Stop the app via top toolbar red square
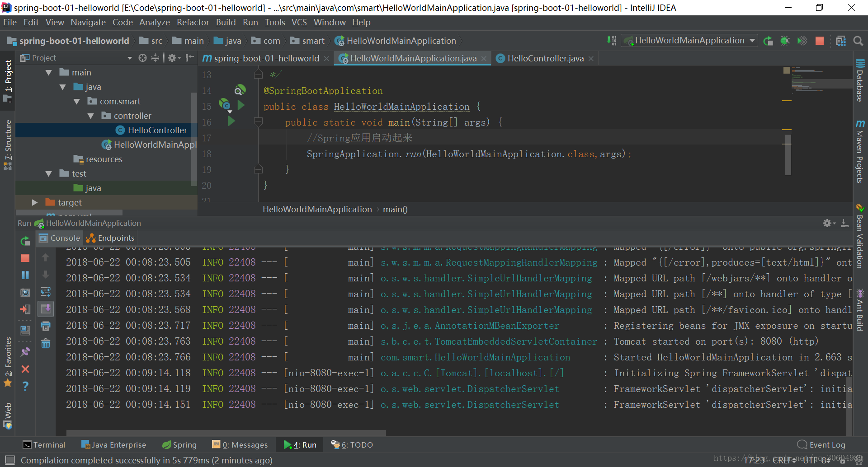 pyautogui.click(x=819, y=41)
